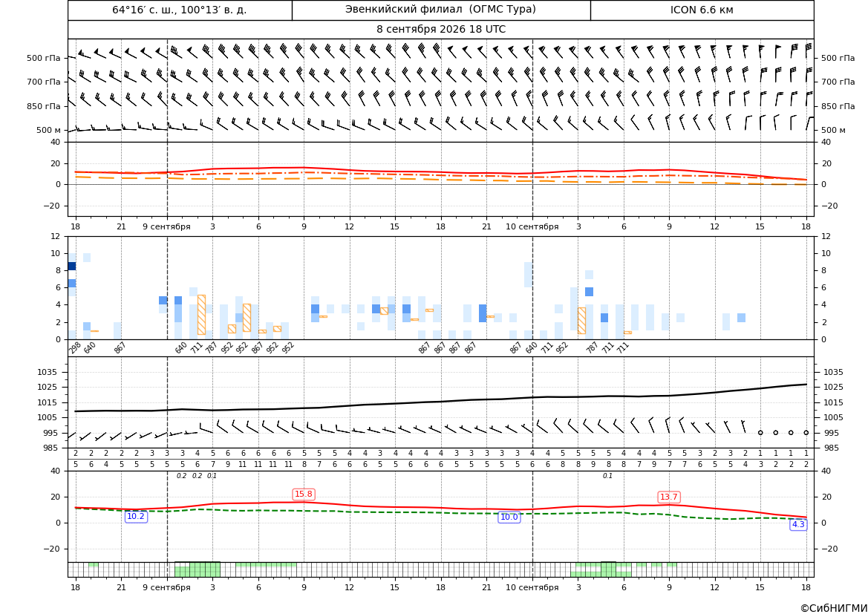The image size is (868, 614).
Task: Click the coordinates header 64°16′ с. ш., 100°13′ в. д.
Action: click(180, 10)
